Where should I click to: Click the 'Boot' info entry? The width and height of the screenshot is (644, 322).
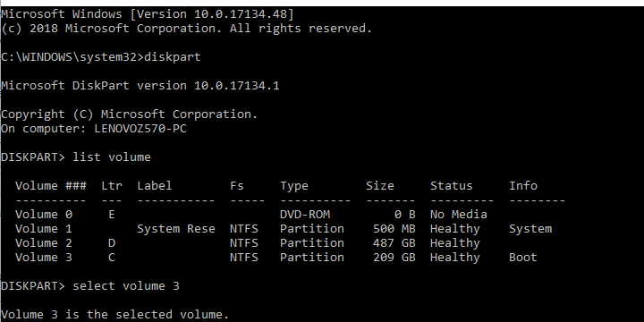pyautogui.click(x=523, y=258)
